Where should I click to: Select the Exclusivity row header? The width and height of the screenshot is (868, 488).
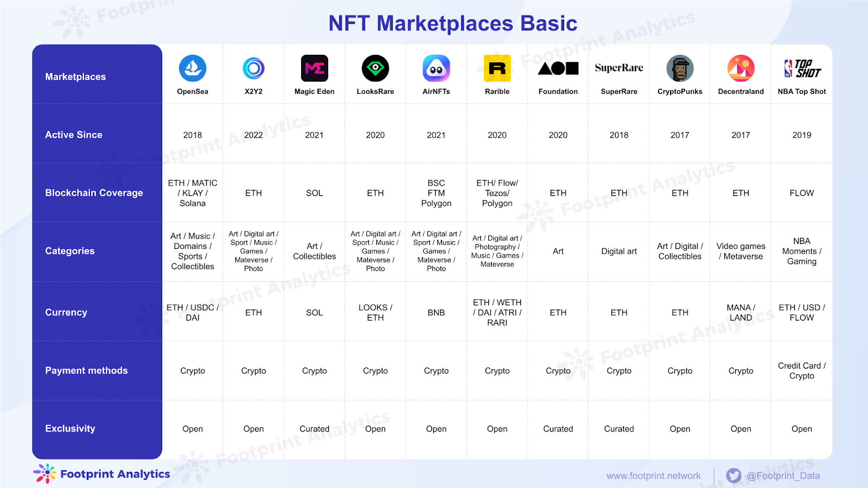point(71,428)
